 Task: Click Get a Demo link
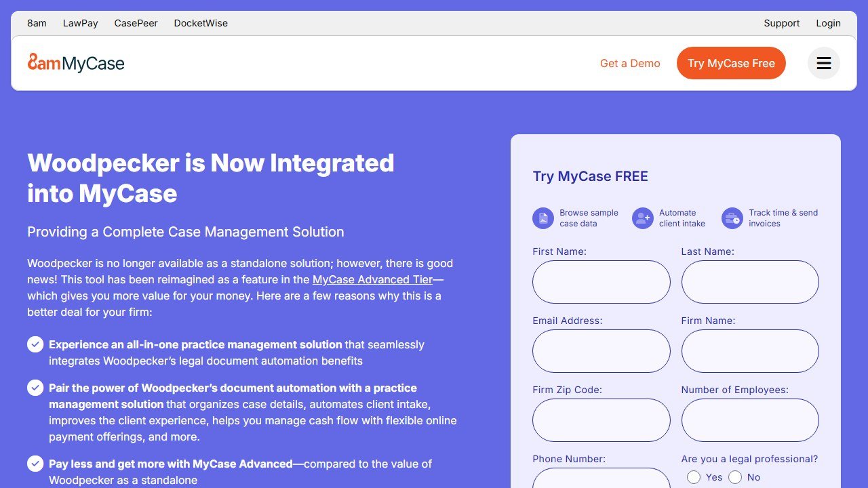(630, 63)
